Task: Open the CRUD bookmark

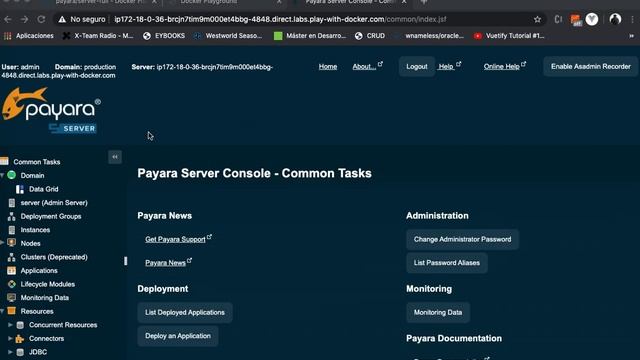Action: (370, 36)
